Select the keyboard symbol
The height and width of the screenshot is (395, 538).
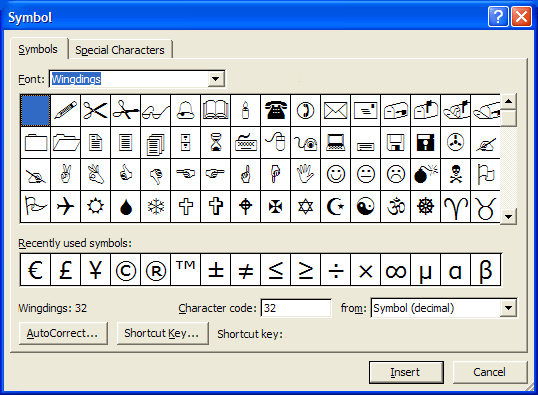246,142
